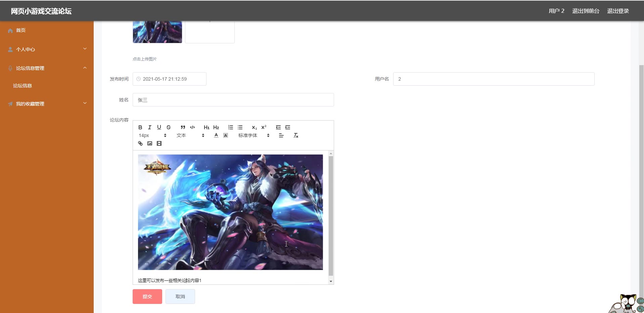Image resolution: width=644 pixels, height=313 pixels.
Task: Click the game image in editor
Action: 230,212
